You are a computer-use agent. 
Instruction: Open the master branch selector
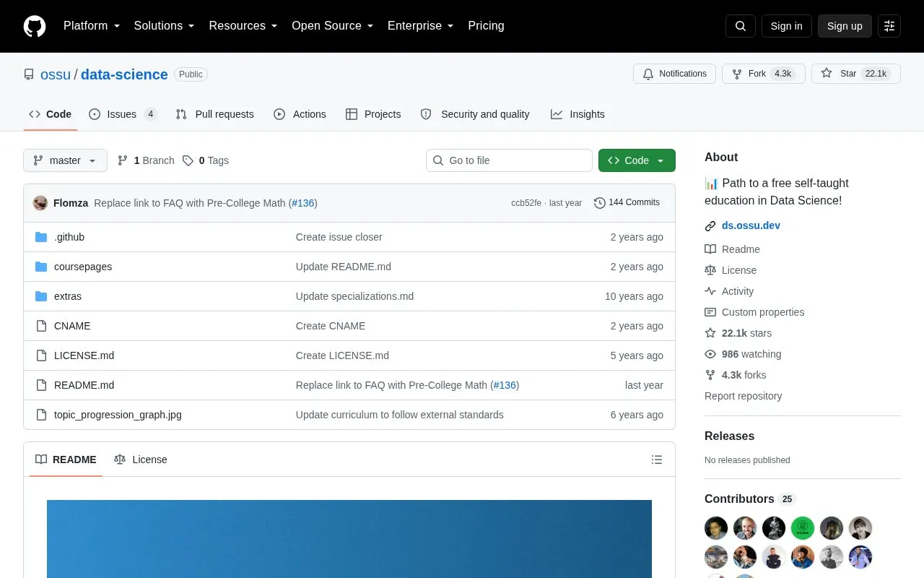click(65, 160)
